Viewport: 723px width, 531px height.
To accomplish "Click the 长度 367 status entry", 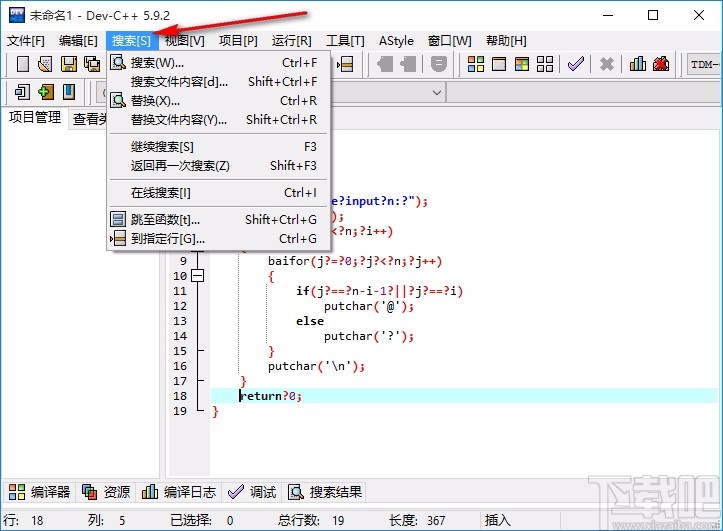I will click(417, 520).
